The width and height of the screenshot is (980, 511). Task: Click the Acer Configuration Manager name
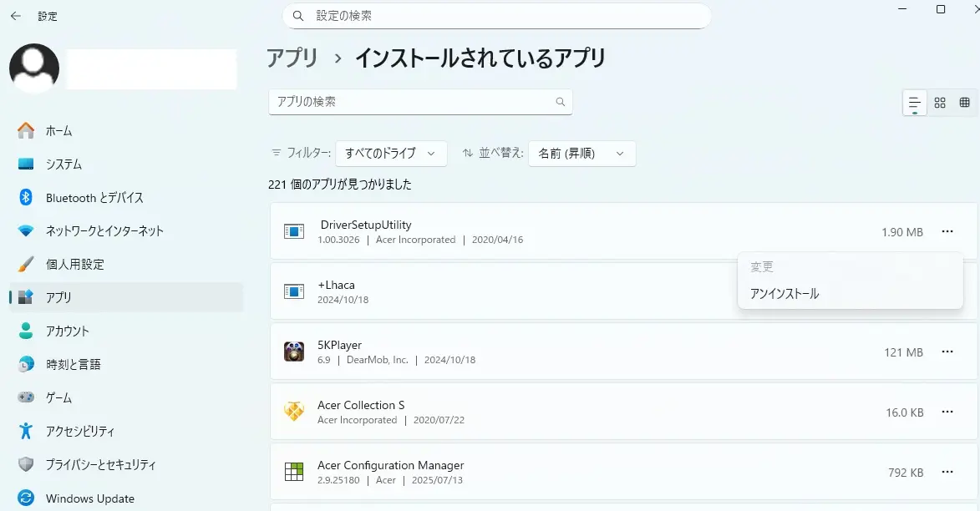pos(391,465)
